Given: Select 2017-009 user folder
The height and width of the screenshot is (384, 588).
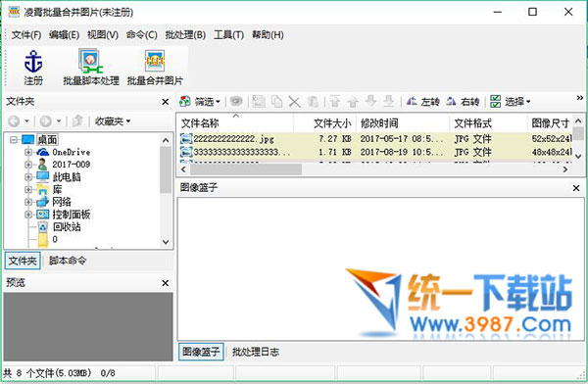Looking at the screenshot, I should [x=71, y=165].
